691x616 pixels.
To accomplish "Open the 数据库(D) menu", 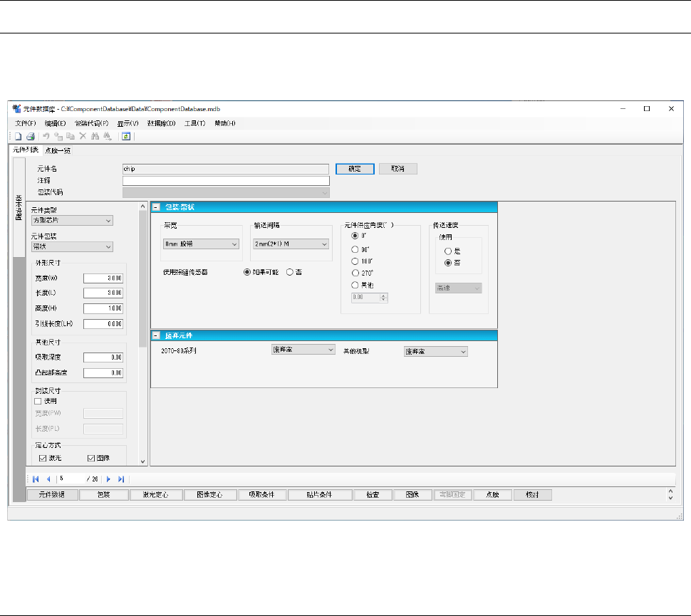I will click(x=162, y=123).
